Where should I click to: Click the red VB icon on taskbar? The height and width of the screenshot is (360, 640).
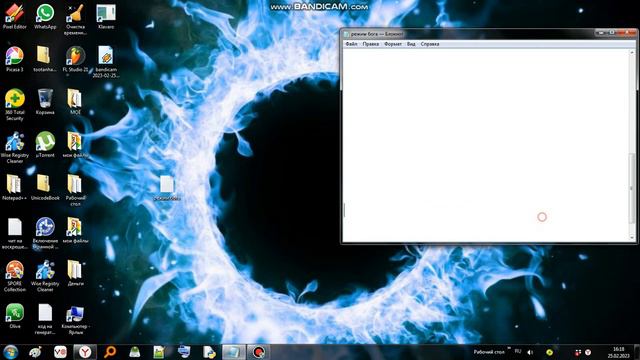point(60,352)
